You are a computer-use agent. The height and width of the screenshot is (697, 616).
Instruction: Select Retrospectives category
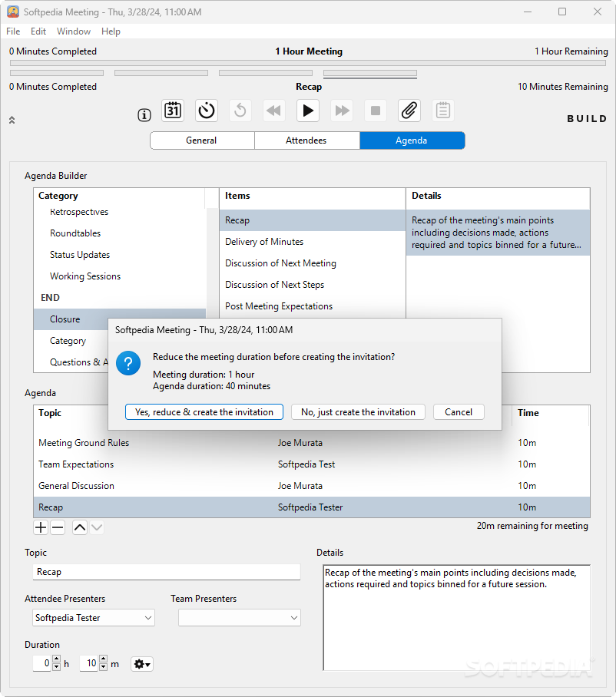click(x=120, y=213)
